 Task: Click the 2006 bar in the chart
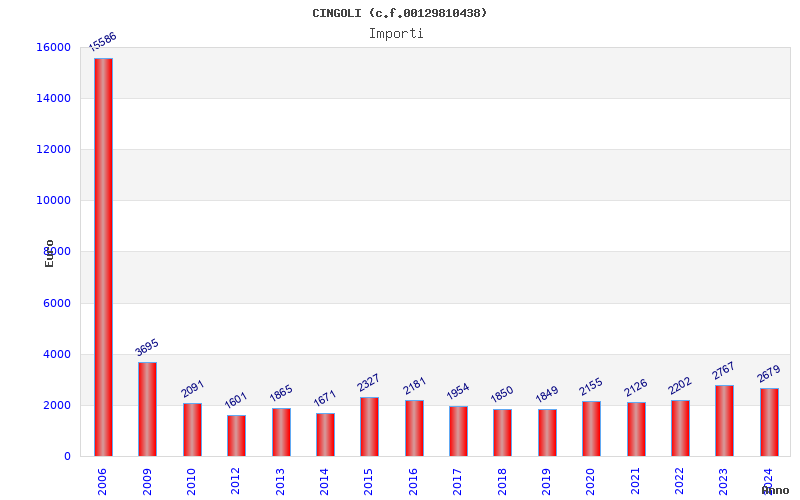pyautogui.click(x=103, y=257)
